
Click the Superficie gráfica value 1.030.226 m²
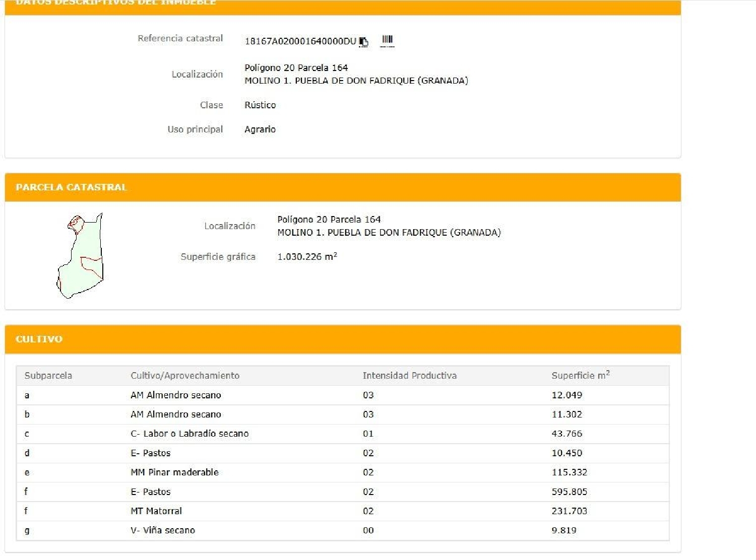click(307, 257)
